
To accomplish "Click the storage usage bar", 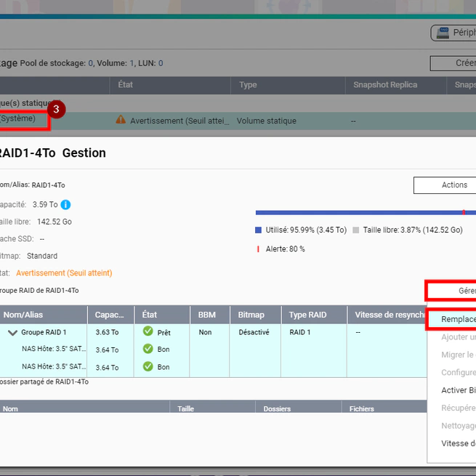I will point(366,212).
